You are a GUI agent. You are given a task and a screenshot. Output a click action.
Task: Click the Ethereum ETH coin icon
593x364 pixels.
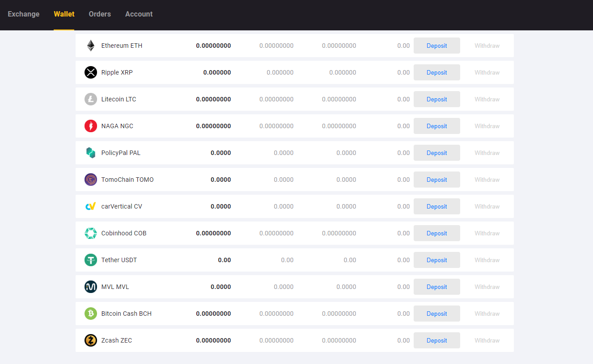pyautogui.click(x=91, y=45)
